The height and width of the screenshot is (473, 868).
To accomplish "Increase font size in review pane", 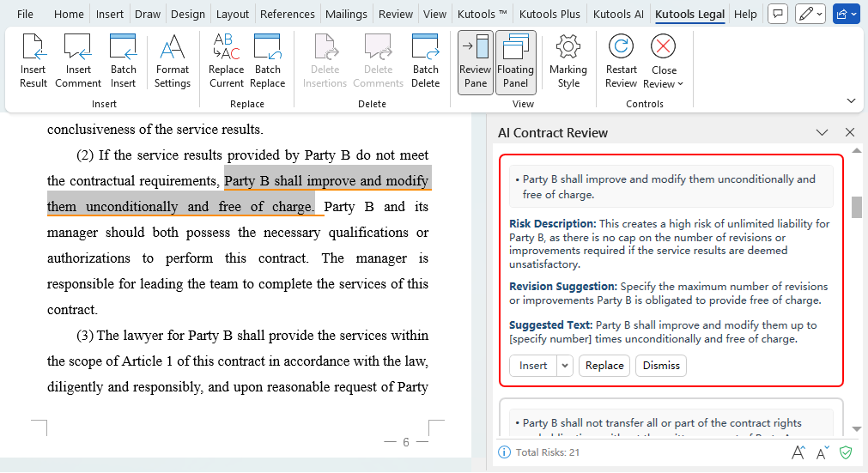I will pos(798,452).
